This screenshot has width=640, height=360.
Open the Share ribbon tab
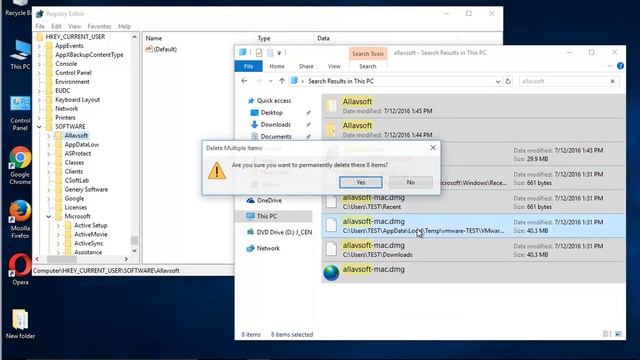(x=306, y=66)
